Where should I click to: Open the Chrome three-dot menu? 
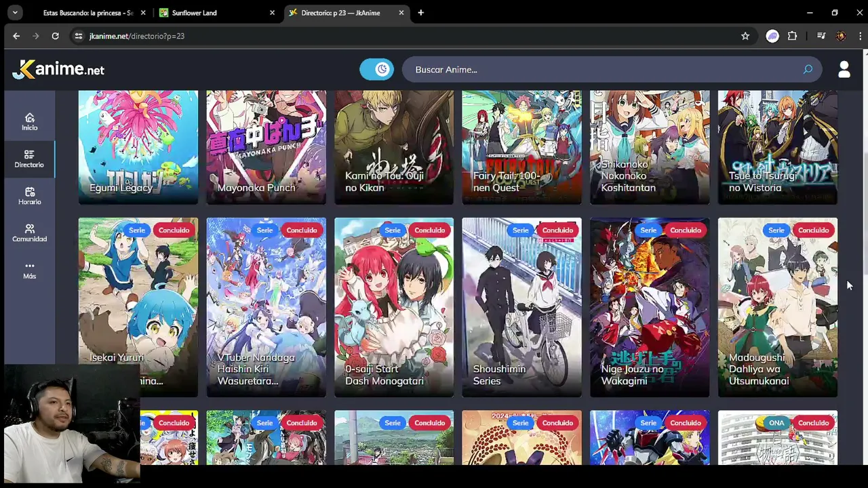click(861, 36)
